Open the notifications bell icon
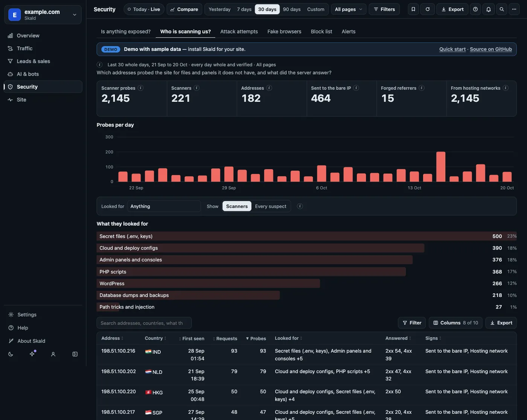Image resolution: width=527 pixels, height=420 pixels. 489,9
